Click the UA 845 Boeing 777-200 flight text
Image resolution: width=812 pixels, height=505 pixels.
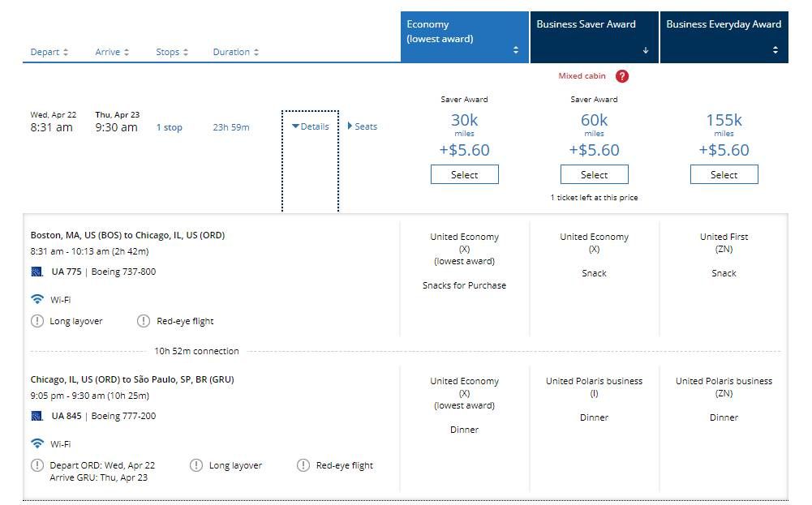coord(104,416)
